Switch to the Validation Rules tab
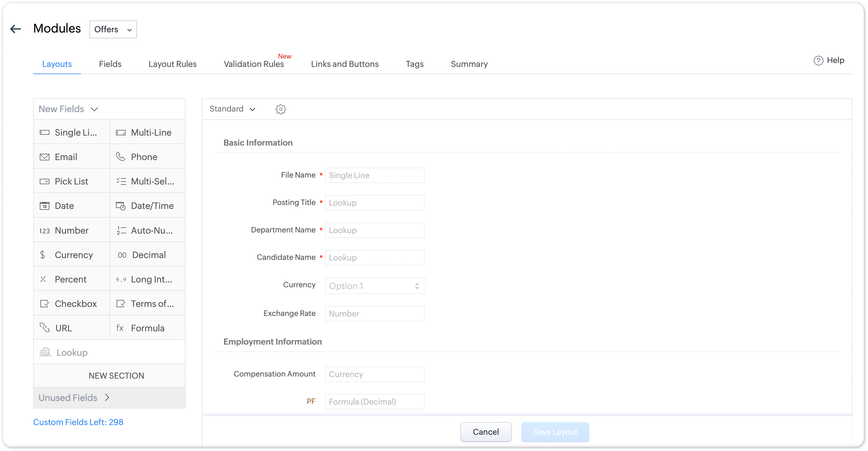Image resolution: width=868 pixels, height=451 pixels. [x=253, y=64]
